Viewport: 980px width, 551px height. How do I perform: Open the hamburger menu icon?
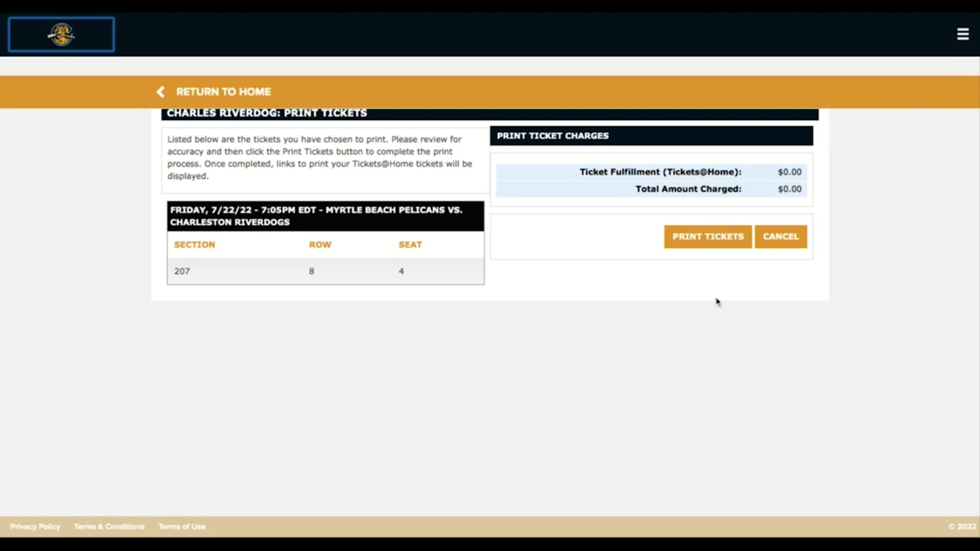tap(963, 34)
